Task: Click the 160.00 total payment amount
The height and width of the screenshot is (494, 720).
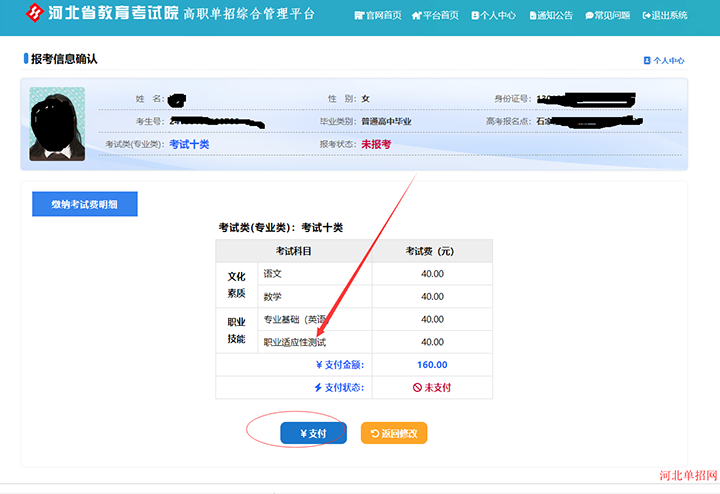Action: pos(432,365)
